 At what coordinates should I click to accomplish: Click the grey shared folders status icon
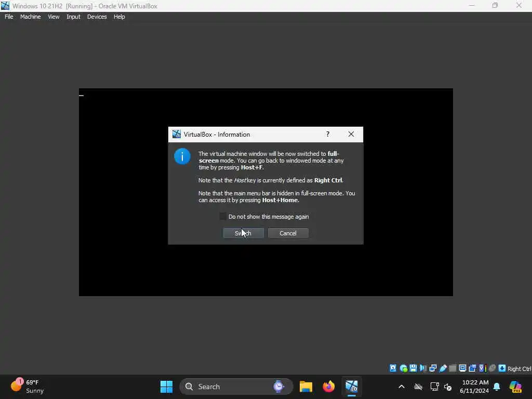point(453,368)
